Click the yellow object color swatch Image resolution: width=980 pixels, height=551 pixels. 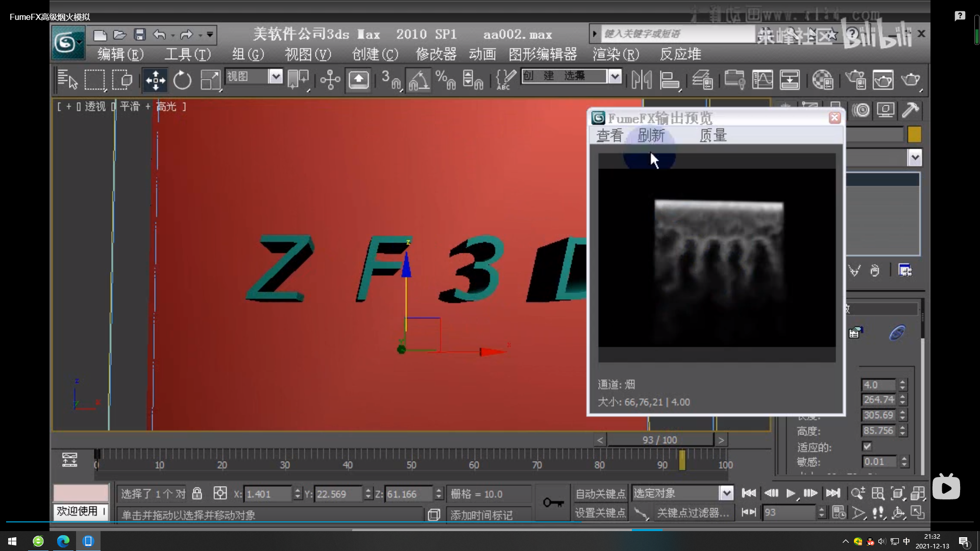tap(914, 134)
